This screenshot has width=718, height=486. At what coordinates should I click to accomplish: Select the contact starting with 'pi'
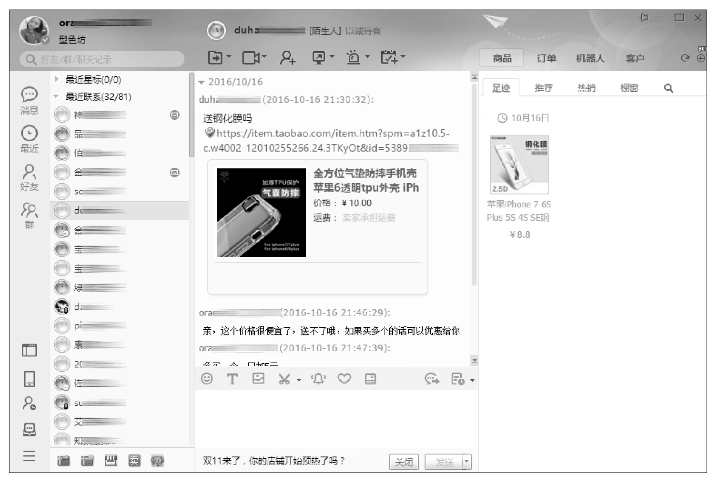tap(120, 325)
